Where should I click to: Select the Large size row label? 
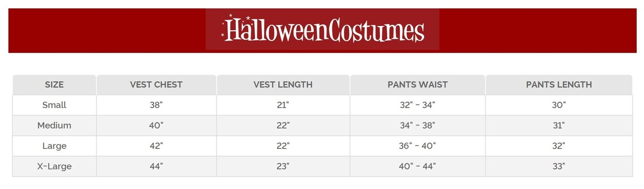(54, 146)
